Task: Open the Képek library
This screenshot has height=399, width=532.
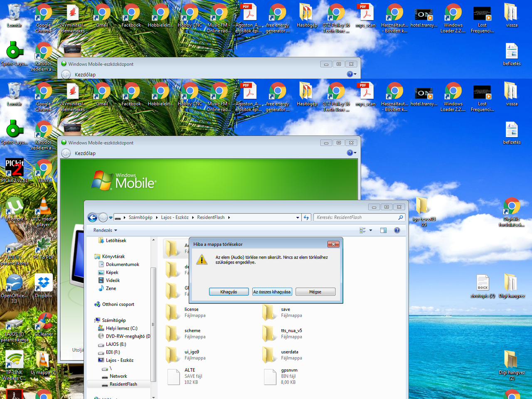Action: [108, 272]
